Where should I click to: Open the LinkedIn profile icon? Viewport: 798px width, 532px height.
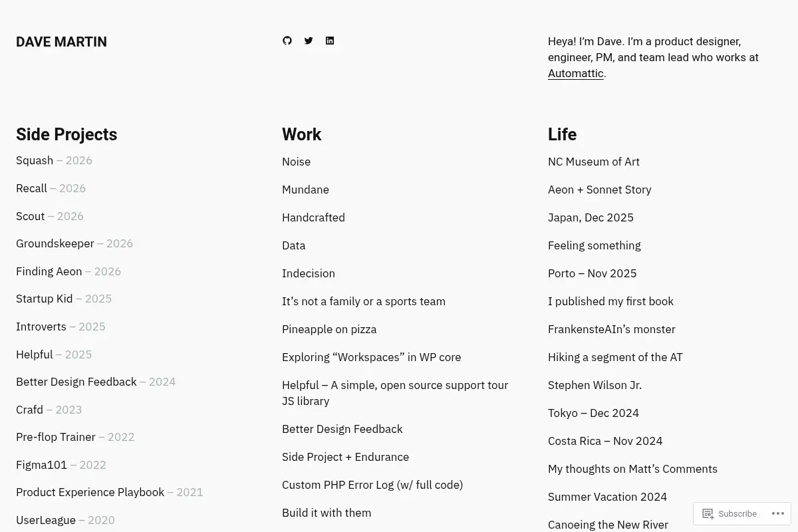tap(330, 41)
